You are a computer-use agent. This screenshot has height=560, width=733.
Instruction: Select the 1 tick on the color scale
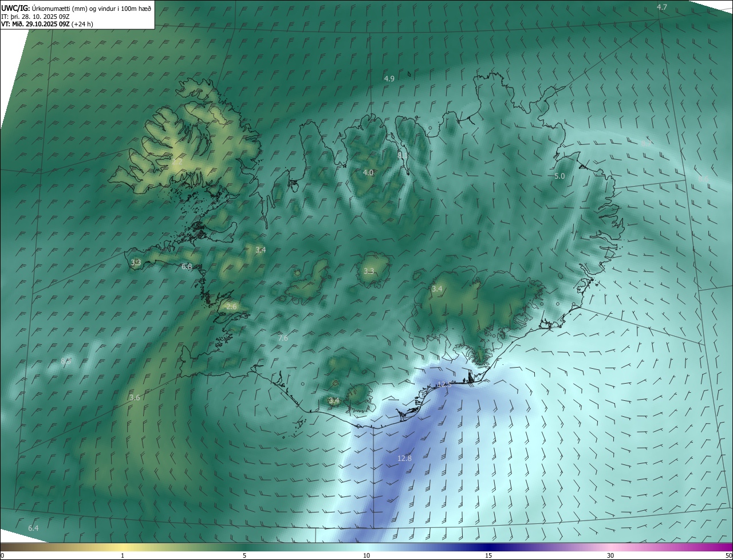click(123, 555)
